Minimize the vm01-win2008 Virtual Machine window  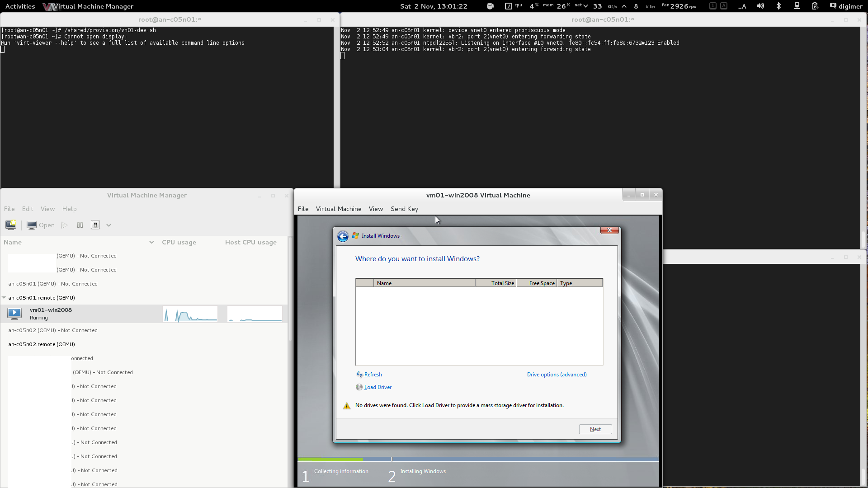(629, 195)
